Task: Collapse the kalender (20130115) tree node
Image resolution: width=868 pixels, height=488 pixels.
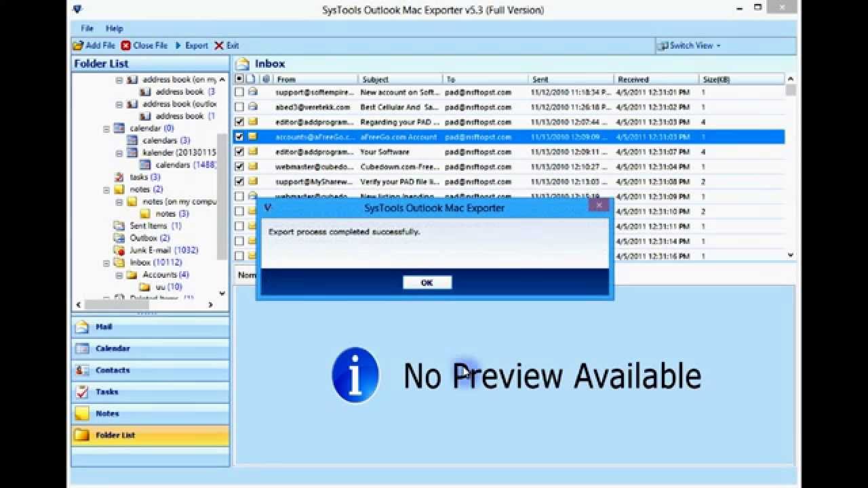Action: point(119,152)
